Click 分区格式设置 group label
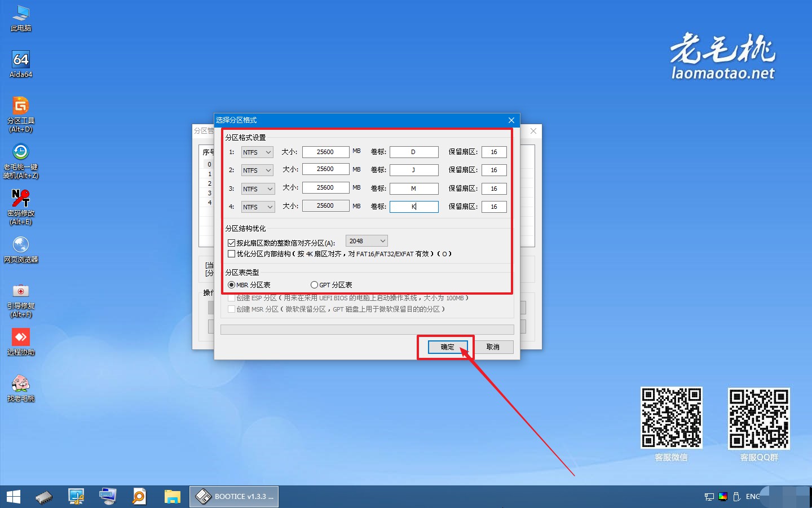812x508 pixels. click(245, 138)
